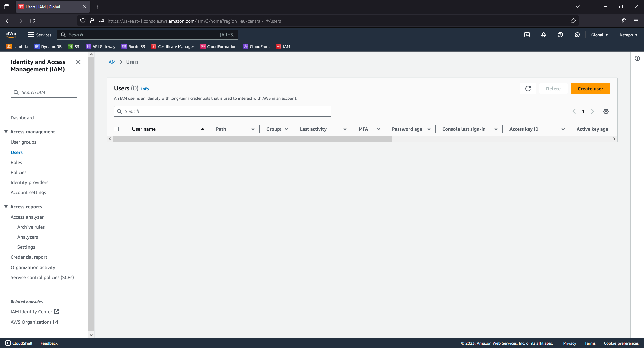Image resolution: width=644 pixels, height=348 pixels.
Task: Close the IAM navigation side panel
Action: click(78, 62)
